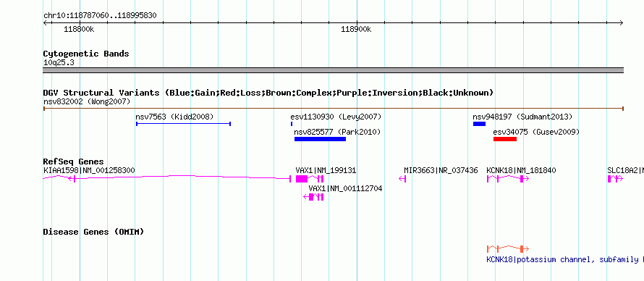The width and height of the screenshot is (644, 281).
Task: Click the SLC18A2 gene label
Action: pyautogui.click(x=625, y=170)
